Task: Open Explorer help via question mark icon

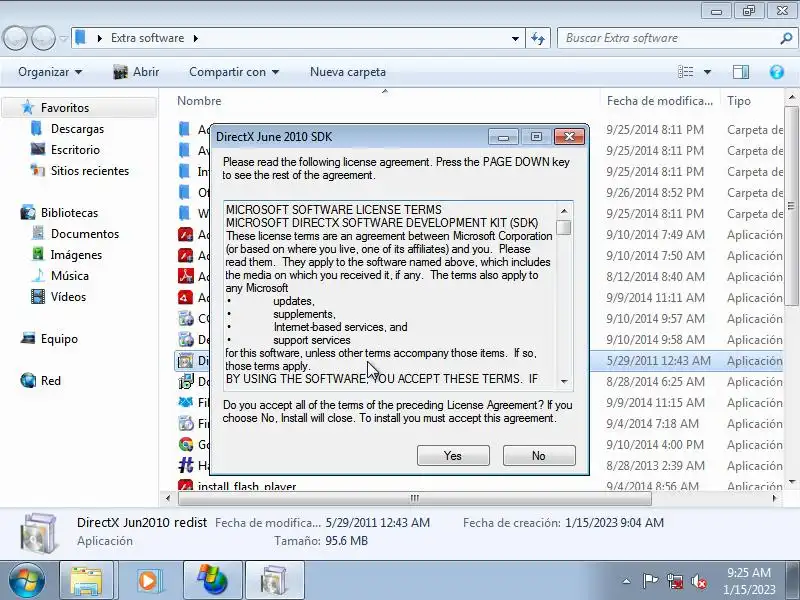Action: click(x=777, y=72)
